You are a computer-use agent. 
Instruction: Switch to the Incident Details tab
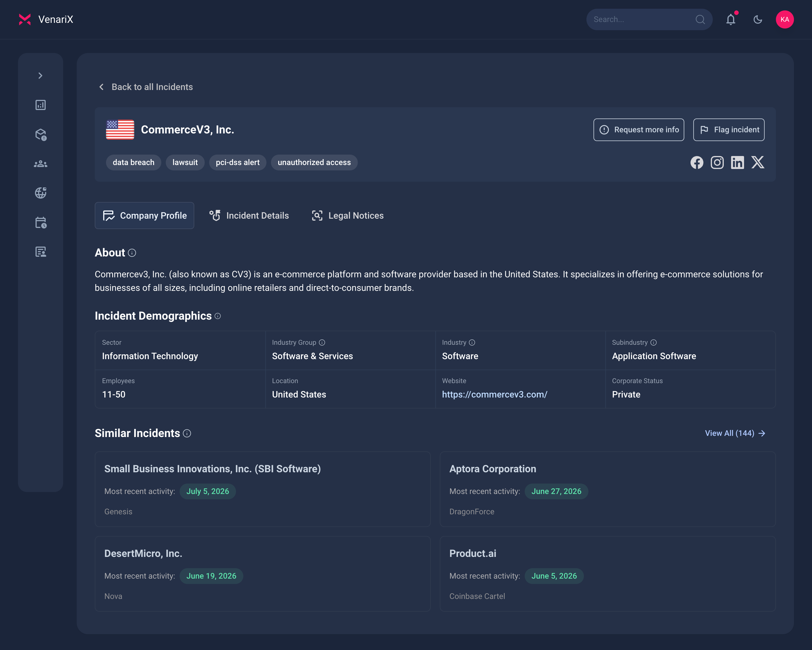click(x=249, y=216)
